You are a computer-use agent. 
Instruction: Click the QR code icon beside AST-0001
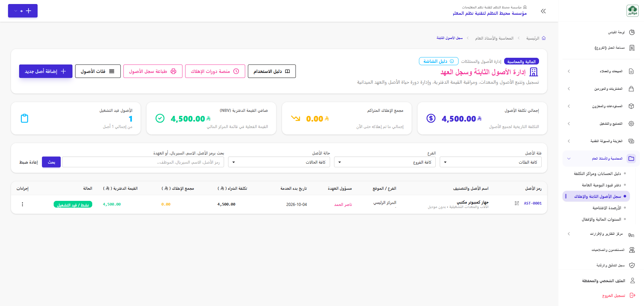[x=517, y=203]
